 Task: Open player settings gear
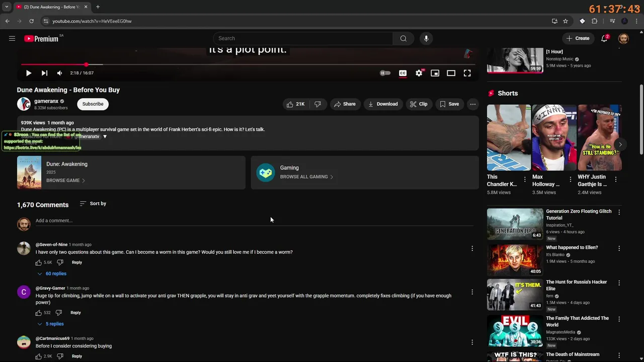click(x=419, y=73)
